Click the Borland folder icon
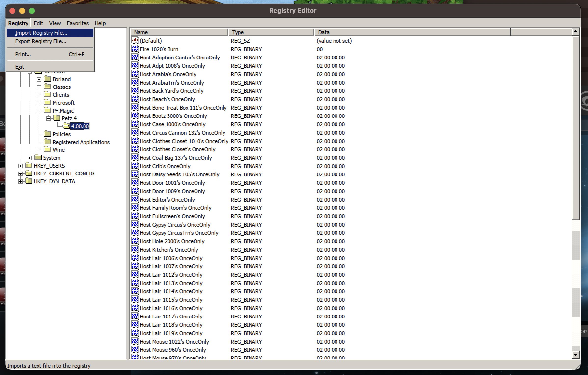 click(47, 79)
